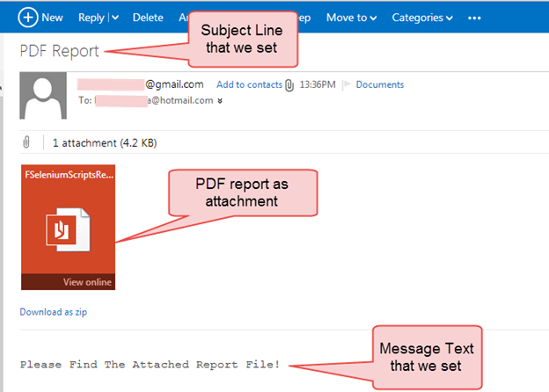549x392 pixels.
Task: Open the Move to dropdown
Action: [351, 18]
